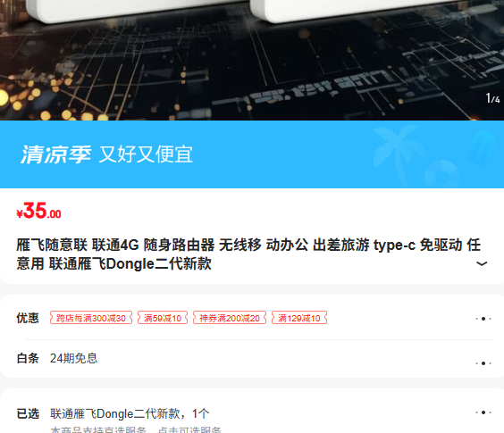Tap the 优惠 label
Viewport: 504px width, 433px height.
tap(28, 318)
